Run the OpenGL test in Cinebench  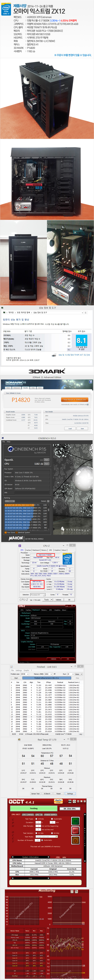coord(46,460)
